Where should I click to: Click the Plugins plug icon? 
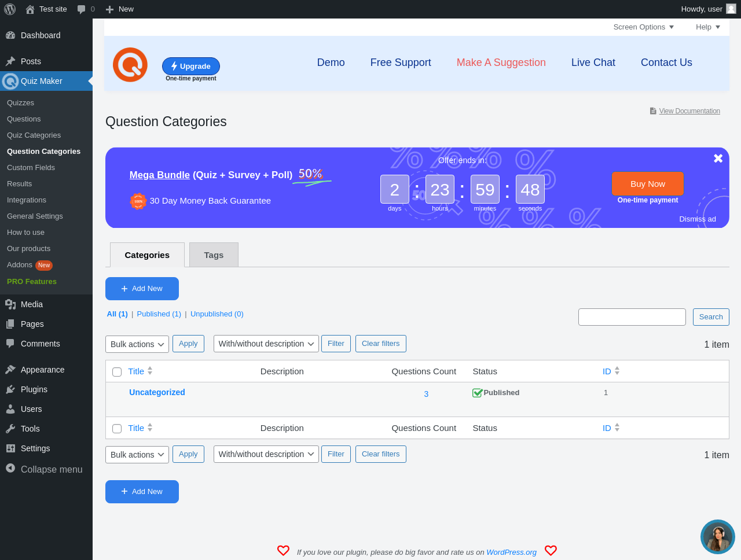point(10,389)
